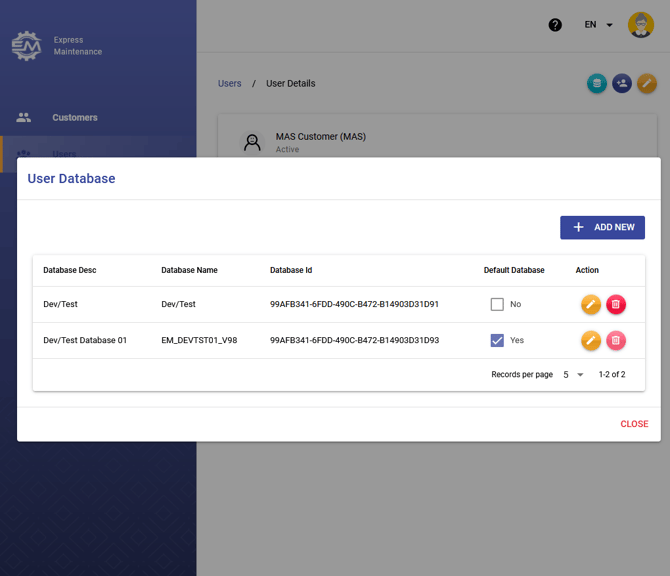Check Default Database box for Dev/Test
The image size is (670, 576).
tap(497, 304)
